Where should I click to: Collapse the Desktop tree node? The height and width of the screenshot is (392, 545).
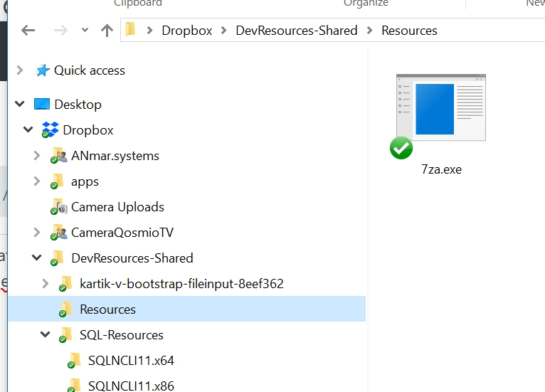(20, 105)
